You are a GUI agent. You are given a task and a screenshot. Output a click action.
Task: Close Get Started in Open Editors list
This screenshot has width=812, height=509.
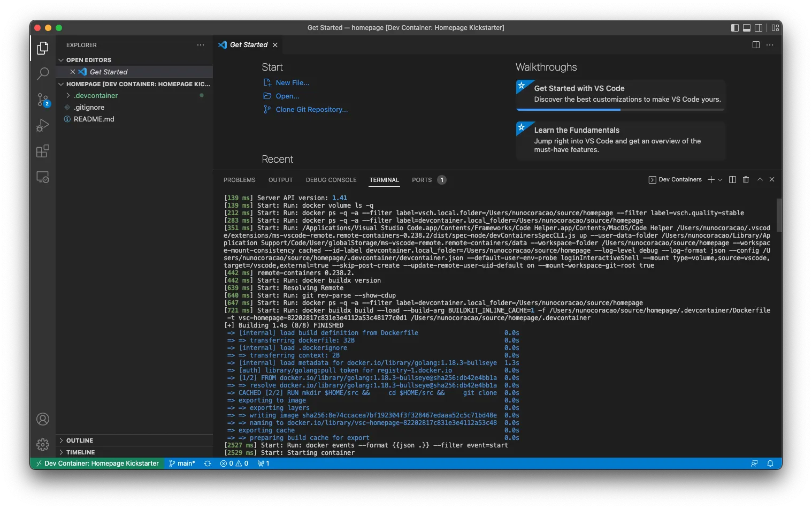coord(73,72)
